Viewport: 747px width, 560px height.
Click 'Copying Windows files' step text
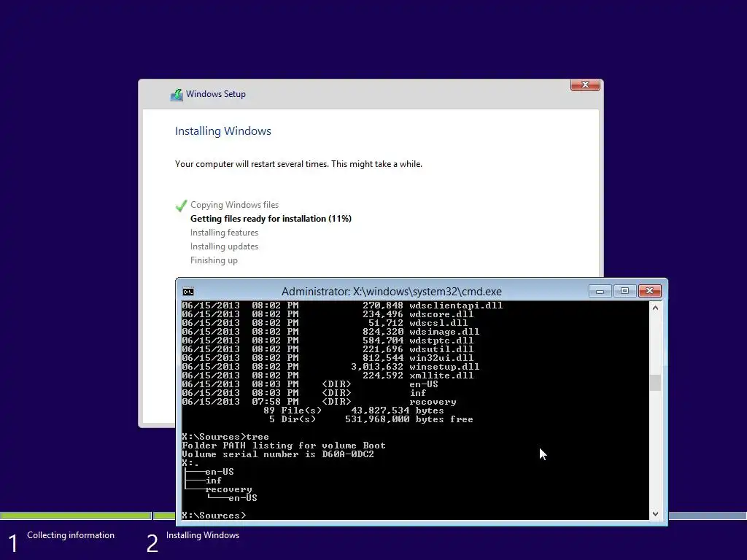(x=234, y=205)
